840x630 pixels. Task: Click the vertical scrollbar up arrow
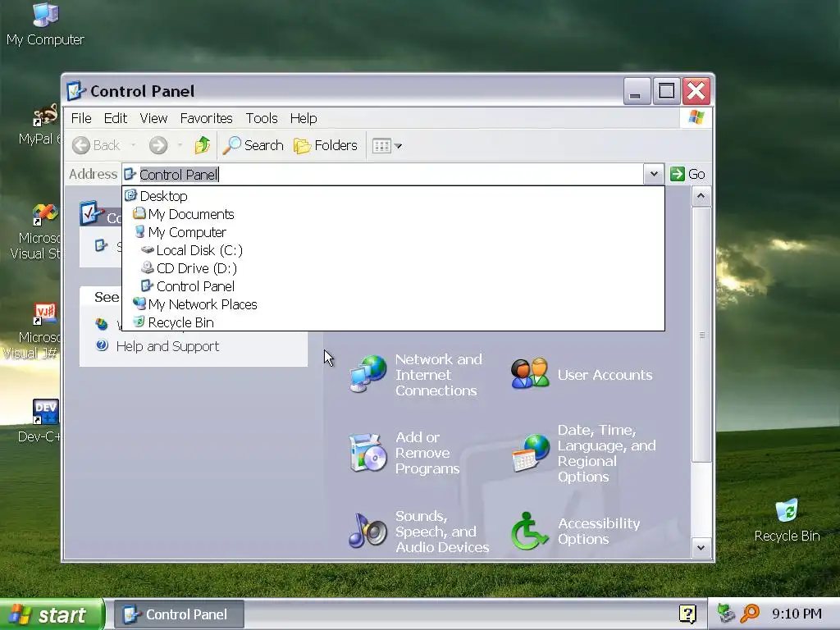pyautogui.click(x=701, y=196)
